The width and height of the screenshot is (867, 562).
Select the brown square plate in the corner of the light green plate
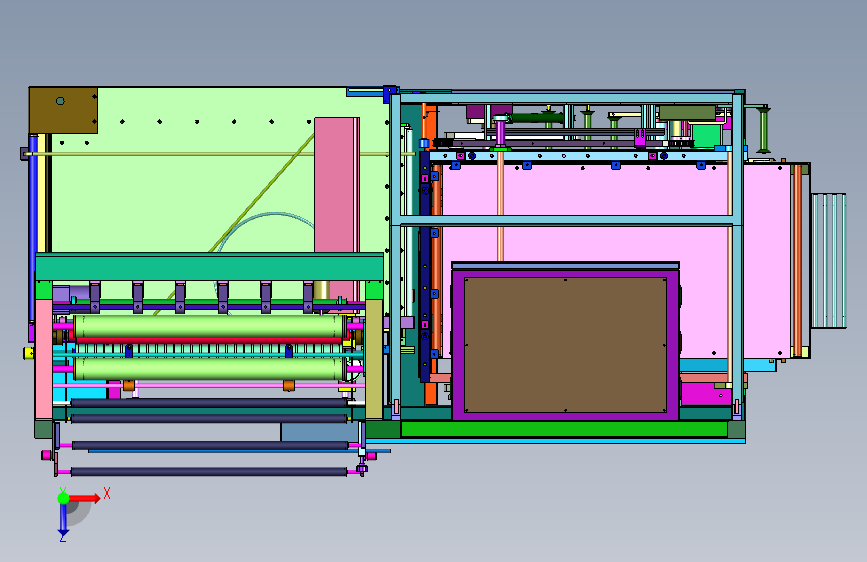[63, 110]
